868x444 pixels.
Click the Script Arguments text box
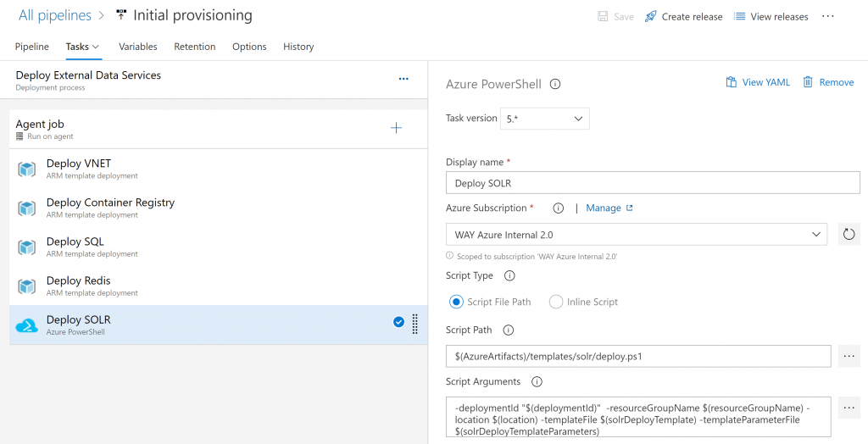[x=639, y=417]
